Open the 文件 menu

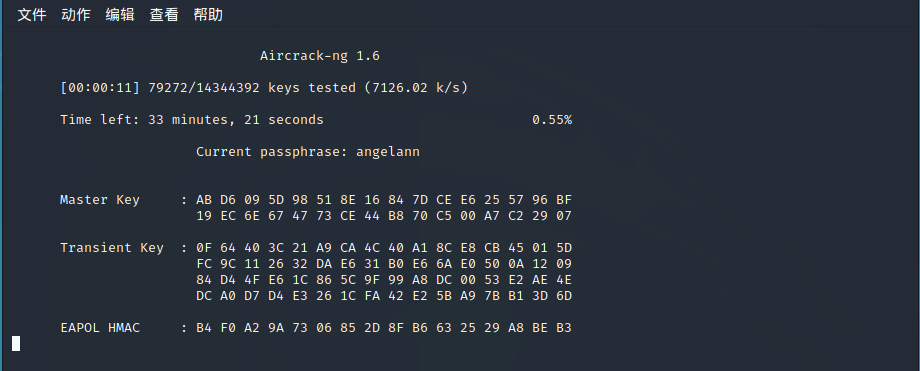pyautogui.click(x=32, y=15)
